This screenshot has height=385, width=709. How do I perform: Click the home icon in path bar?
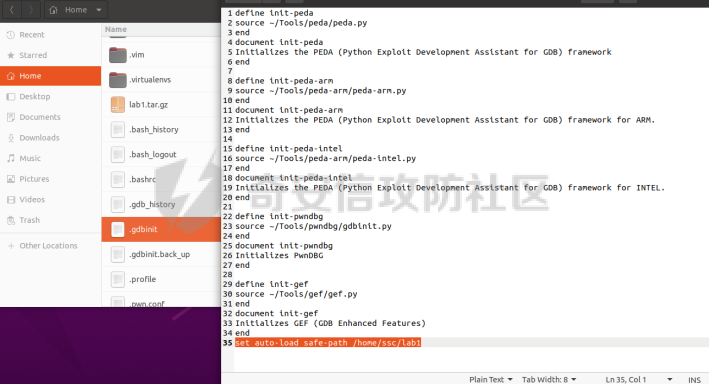53,10
